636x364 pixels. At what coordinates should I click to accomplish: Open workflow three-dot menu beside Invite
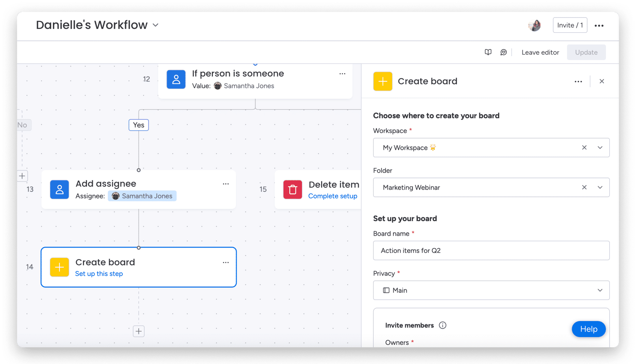(x=599, y=26)
